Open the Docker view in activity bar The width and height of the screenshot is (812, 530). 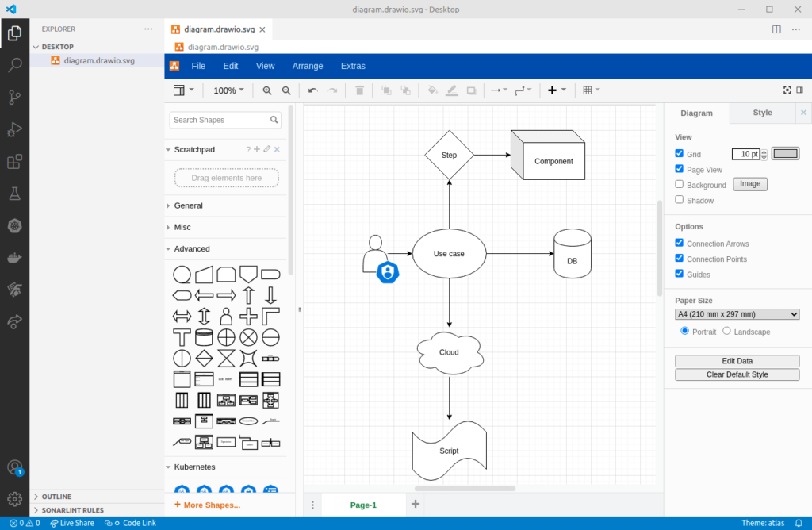14,258
